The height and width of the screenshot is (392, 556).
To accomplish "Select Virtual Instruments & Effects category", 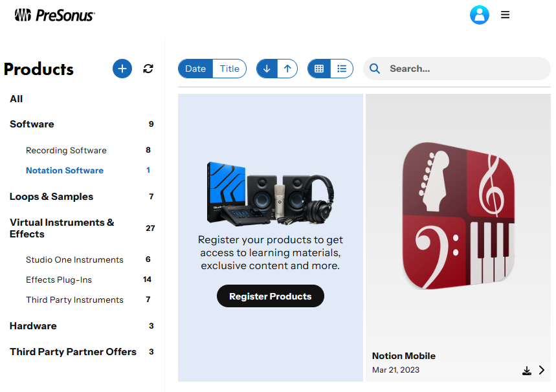I will pos(61,228).
